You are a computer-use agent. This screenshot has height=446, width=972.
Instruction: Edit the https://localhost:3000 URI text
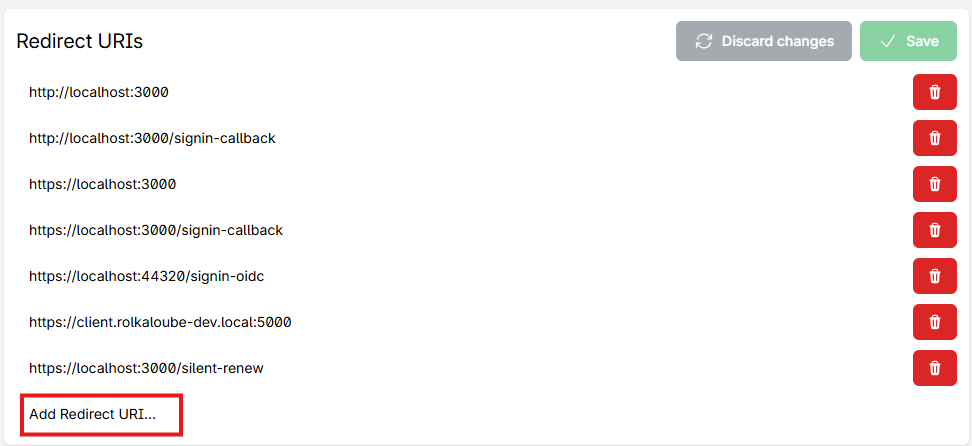tap(102, 184)
